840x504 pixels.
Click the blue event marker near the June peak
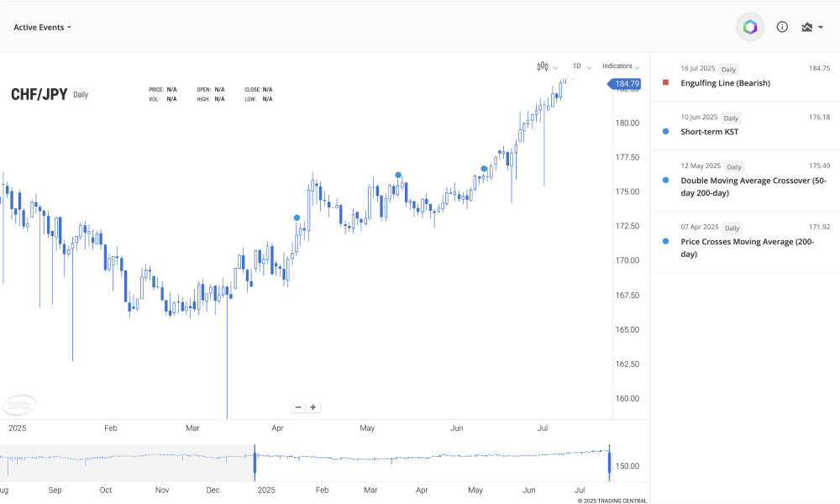tap(484, 169)
